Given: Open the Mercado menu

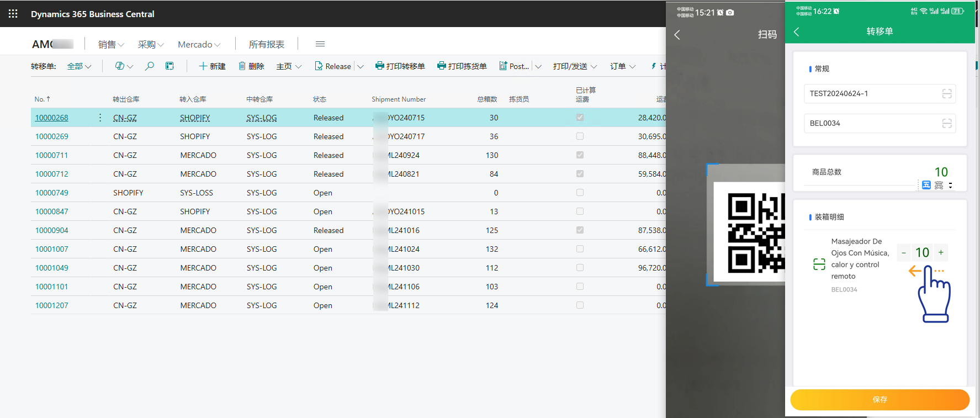Looking at the screenshot, I should 199,44.
